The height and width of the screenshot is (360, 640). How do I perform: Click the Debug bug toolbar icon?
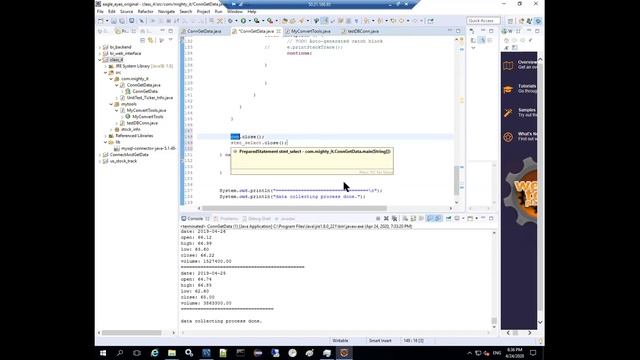[230, 21]
